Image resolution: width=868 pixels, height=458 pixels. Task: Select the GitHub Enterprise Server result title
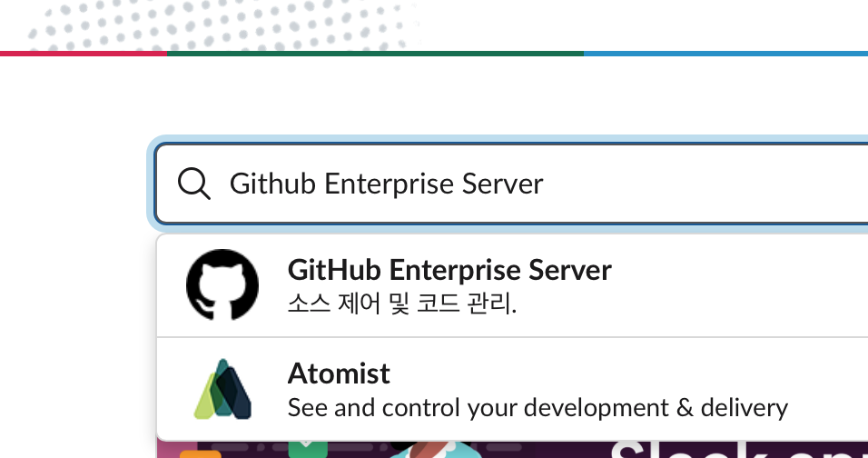coord(449,270)
